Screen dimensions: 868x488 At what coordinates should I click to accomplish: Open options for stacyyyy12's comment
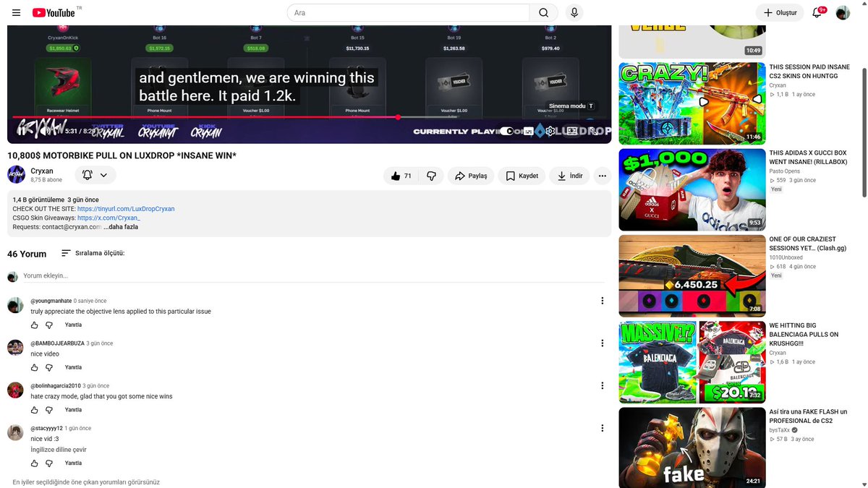603,428
